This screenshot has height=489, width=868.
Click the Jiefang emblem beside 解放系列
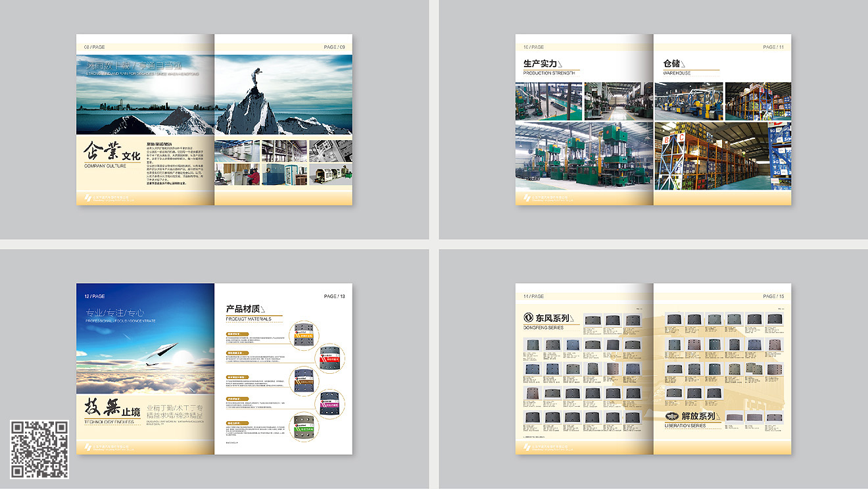pos(671,416)
